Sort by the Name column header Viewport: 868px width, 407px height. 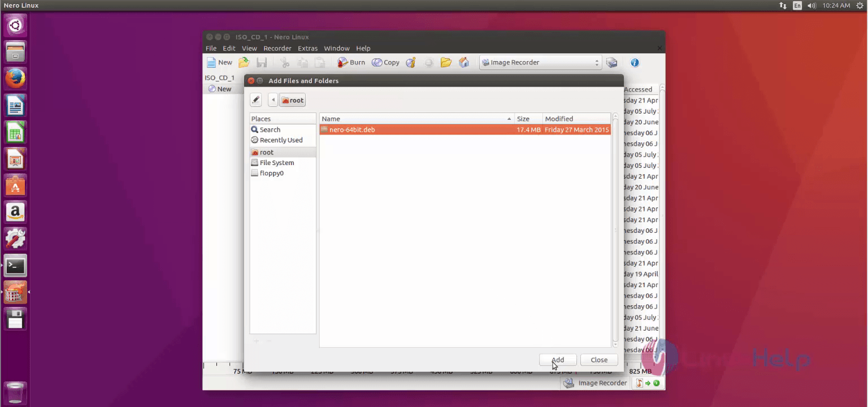tap(416, 119)
